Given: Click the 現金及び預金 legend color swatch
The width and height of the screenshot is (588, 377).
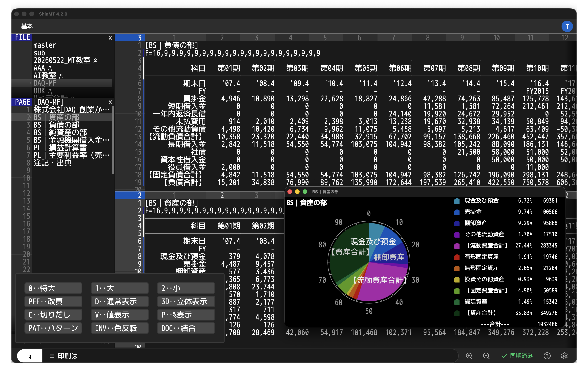Looking at the screenshot, I should point(457,201).
